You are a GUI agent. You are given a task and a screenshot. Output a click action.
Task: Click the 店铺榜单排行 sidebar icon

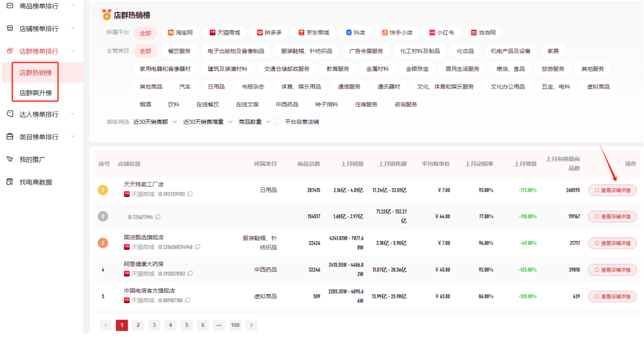click(x=10, y=28)
